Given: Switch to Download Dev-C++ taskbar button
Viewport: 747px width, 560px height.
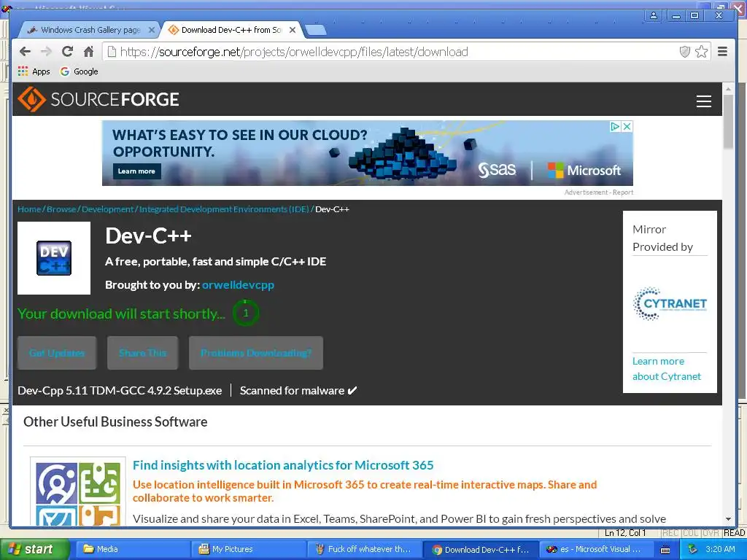Looking at the screenshot, I should click(x=481, y=549).
